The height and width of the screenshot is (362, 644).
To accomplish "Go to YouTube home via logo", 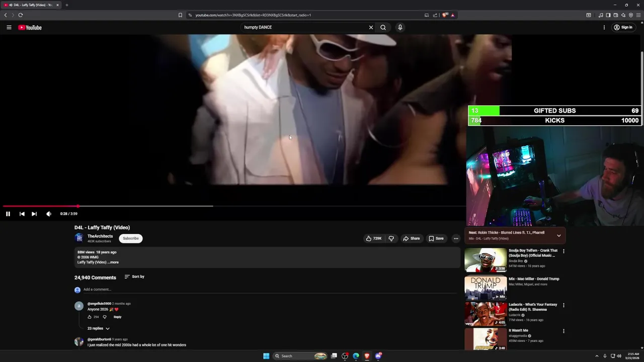I will 30,28.
